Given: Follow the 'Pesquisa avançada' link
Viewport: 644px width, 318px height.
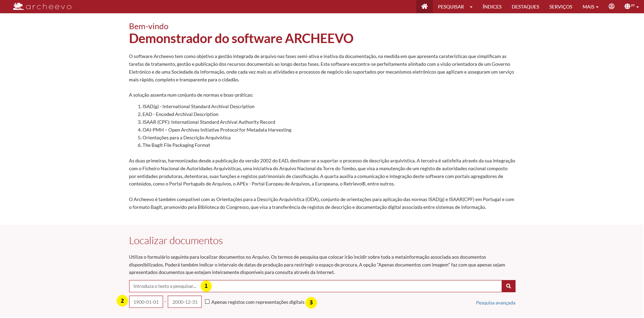Looking at the screenshot, I should tap(495, 303).
